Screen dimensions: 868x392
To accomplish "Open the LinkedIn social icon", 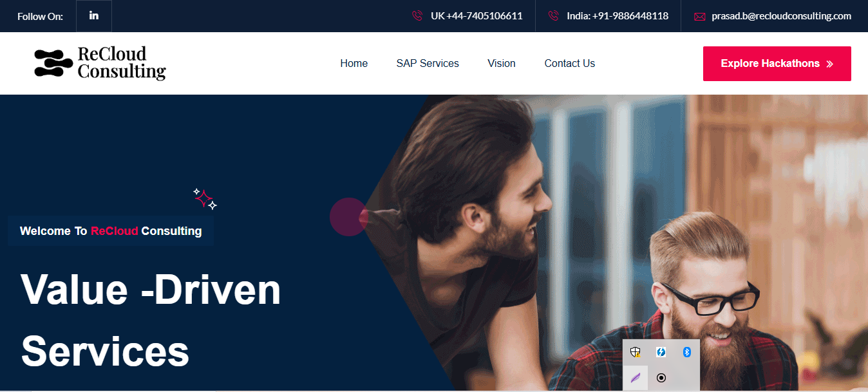I will (94, 16).
